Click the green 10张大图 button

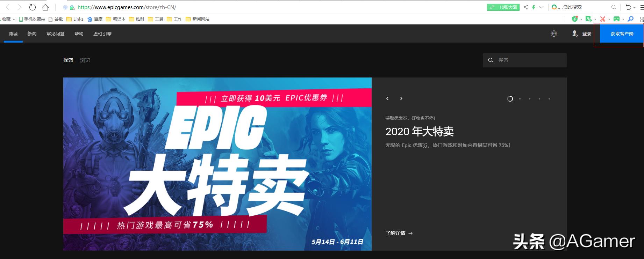pos(503,7)
